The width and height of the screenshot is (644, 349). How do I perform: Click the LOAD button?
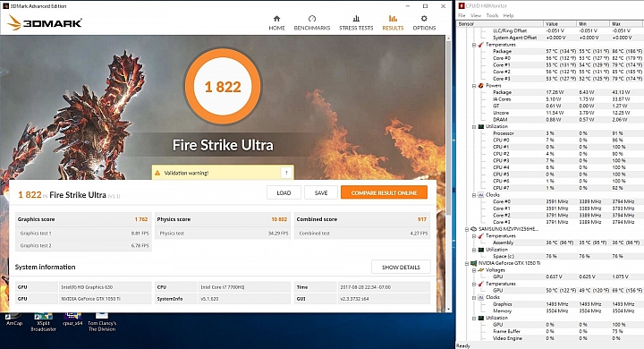(x=284, y=192)
